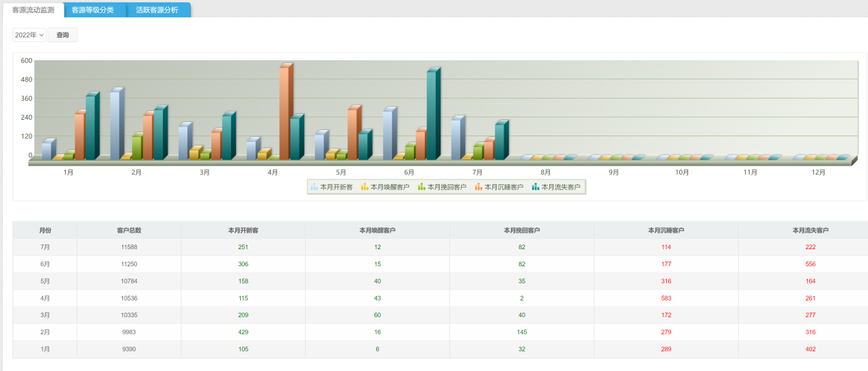The height and width of the screenshot is (371, 868).
Task: Click the blue February 开新客 bar
Action: point(114,125)
